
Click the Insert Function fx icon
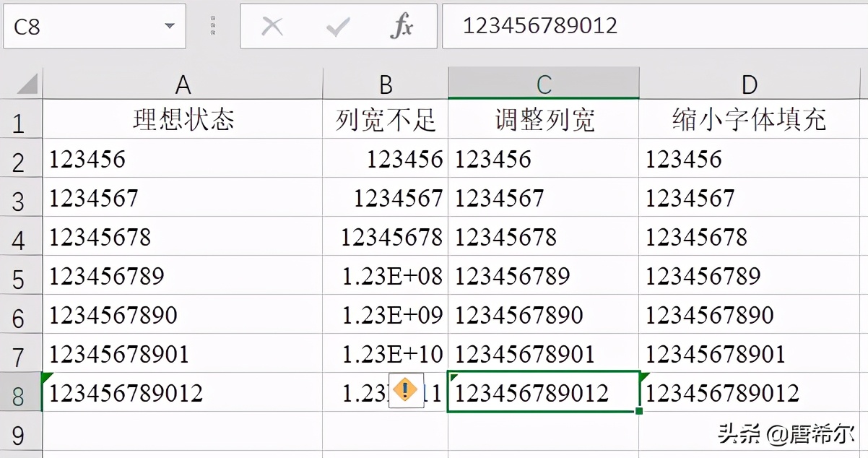point(402,26)
